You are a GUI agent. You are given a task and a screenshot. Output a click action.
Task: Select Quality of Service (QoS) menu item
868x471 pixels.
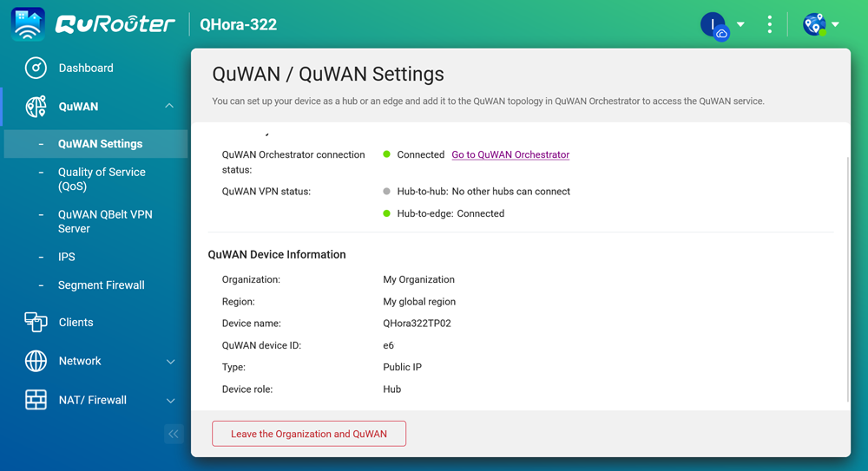102,179
